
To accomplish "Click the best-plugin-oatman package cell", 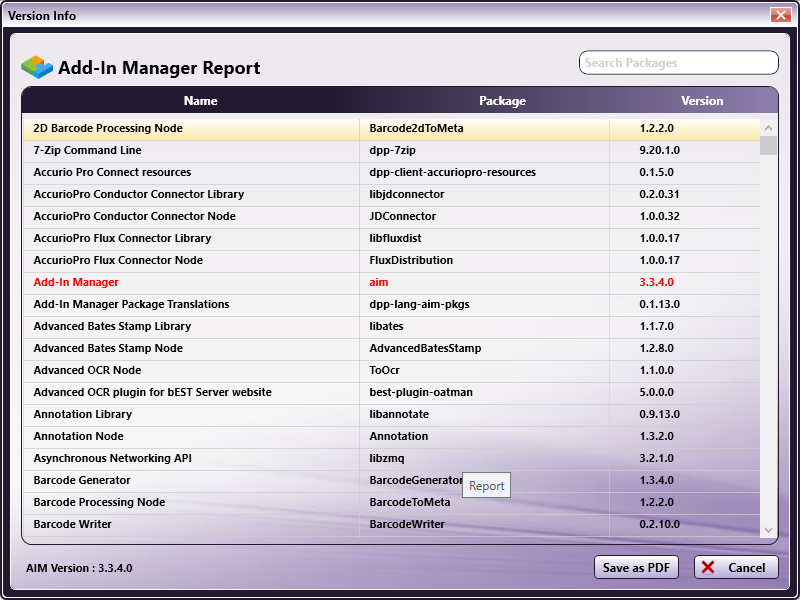I will tap(484, 392).
